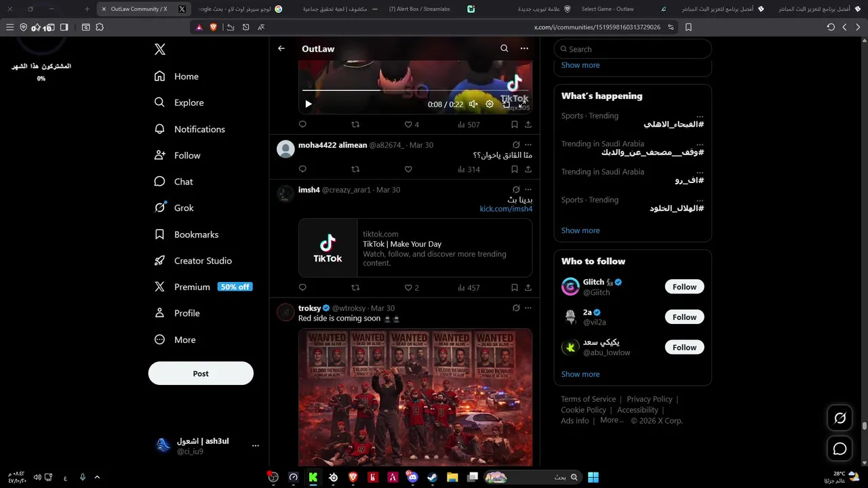Open Notifications in the sidebar

[x=189, y=129]
